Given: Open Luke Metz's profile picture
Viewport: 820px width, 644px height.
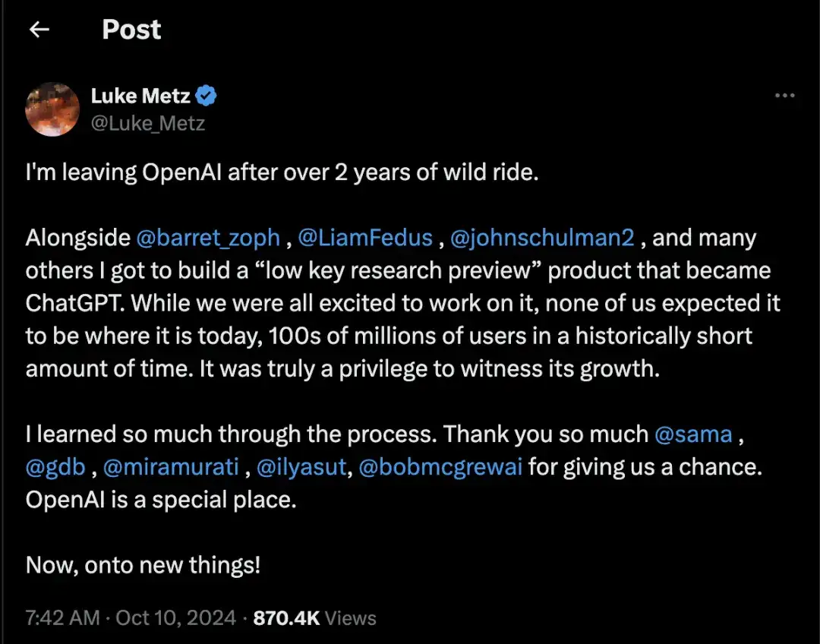Looking at the screenshot, I should coord(52,109).
